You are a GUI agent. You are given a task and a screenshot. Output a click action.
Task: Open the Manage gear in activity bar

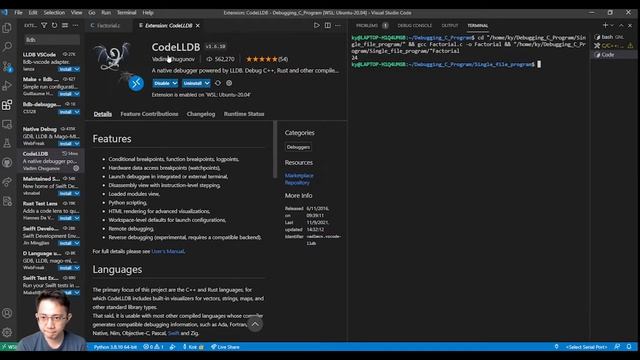click(x=7, y=332)
